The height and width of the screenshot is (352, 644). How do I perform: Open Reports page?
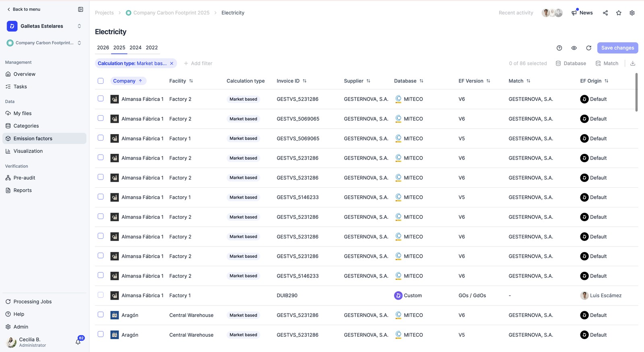44,190
